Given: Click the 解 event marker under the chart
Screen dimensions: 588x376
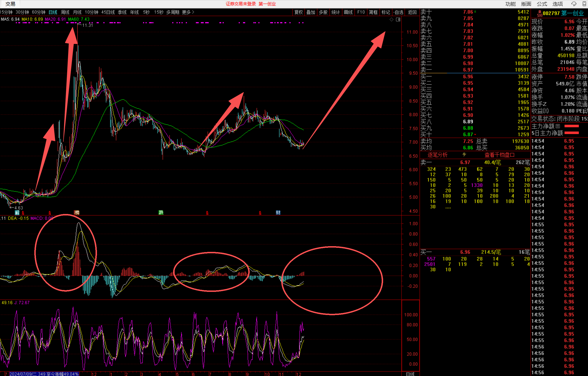Looking at the screenshot, I should tap(17, 212).
